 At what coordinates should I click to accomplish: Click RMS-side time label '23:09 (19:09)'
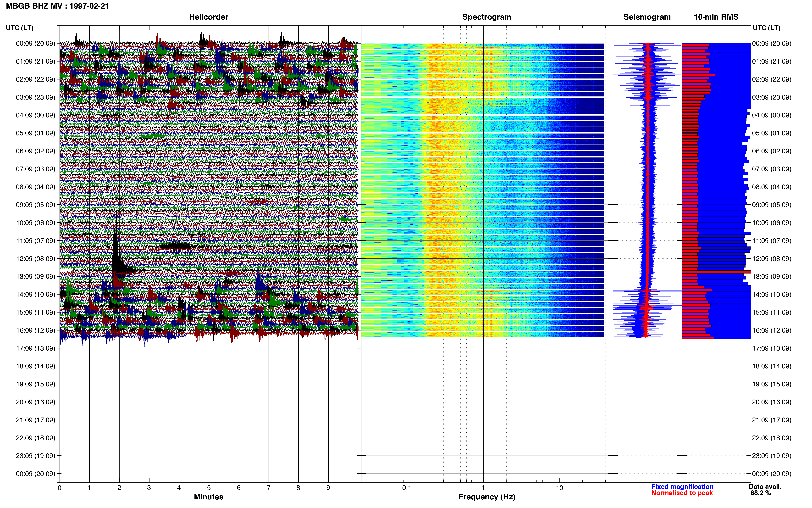(772, 456)
